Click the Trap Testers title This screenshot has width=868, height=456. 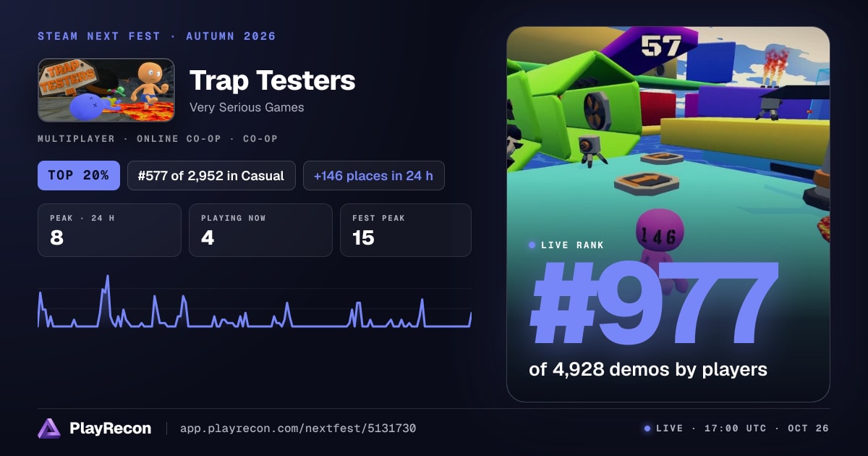tap(272, 80)
